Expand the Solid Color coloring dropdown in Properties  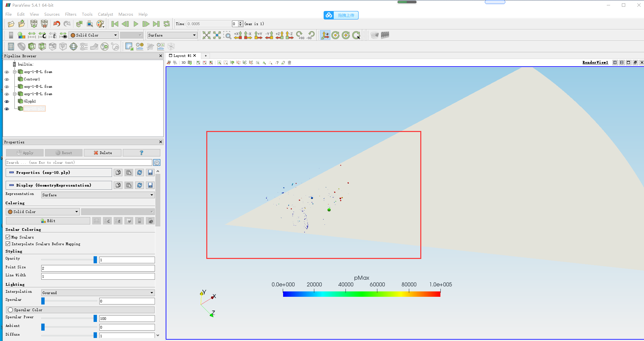point(43,212)
